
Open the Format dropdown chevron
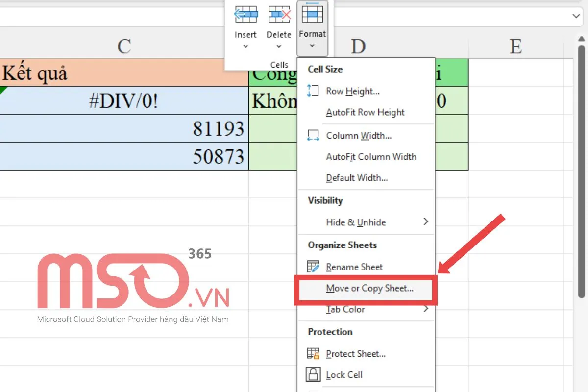click(312, 47)
